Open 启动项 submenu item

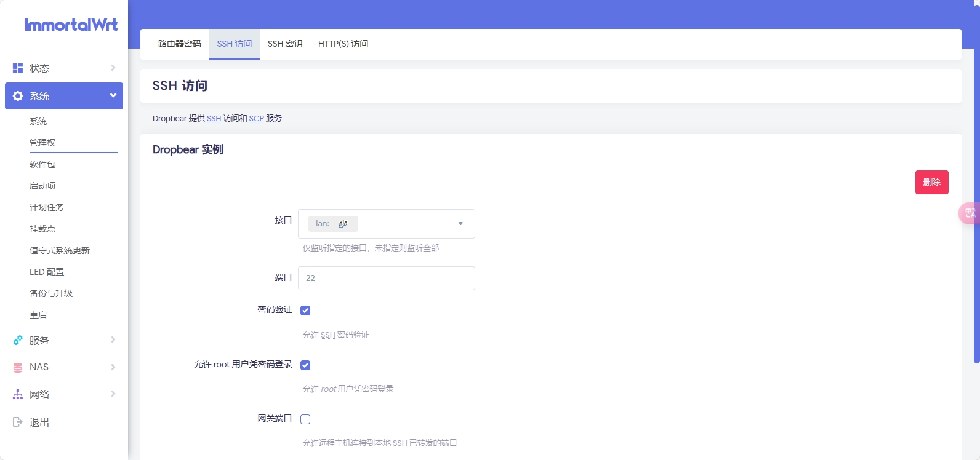tap(42, 186)
